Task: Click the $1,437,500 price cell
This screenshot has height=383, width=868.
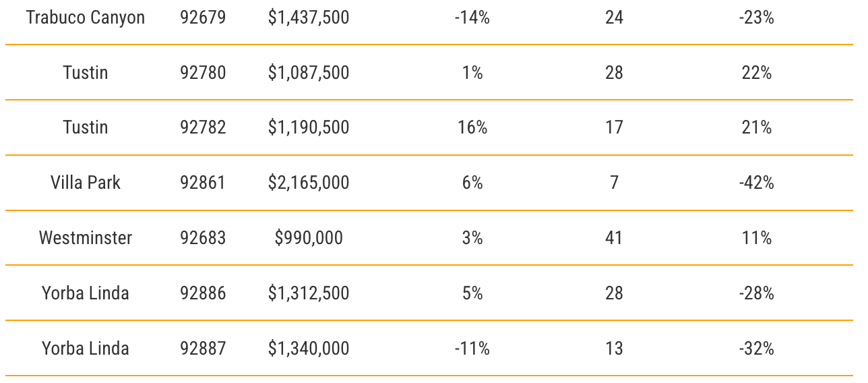Action: pos(309,18)
